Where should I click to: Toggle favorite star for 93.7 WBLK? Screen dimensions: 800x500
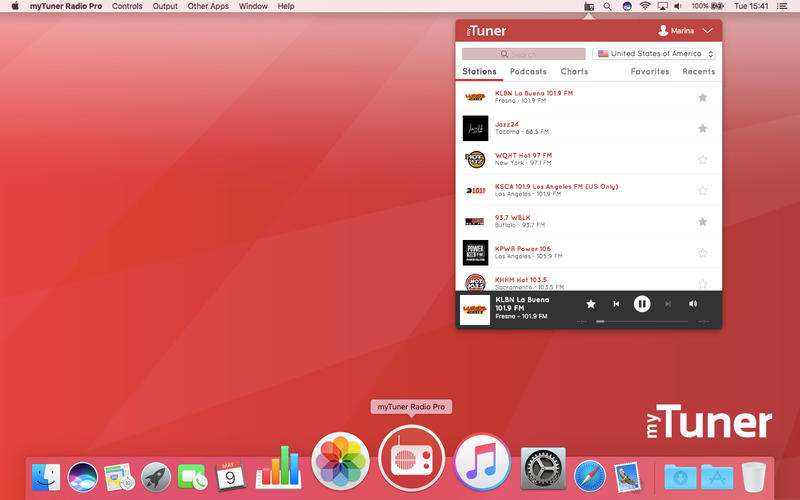(x=703, y=221)
